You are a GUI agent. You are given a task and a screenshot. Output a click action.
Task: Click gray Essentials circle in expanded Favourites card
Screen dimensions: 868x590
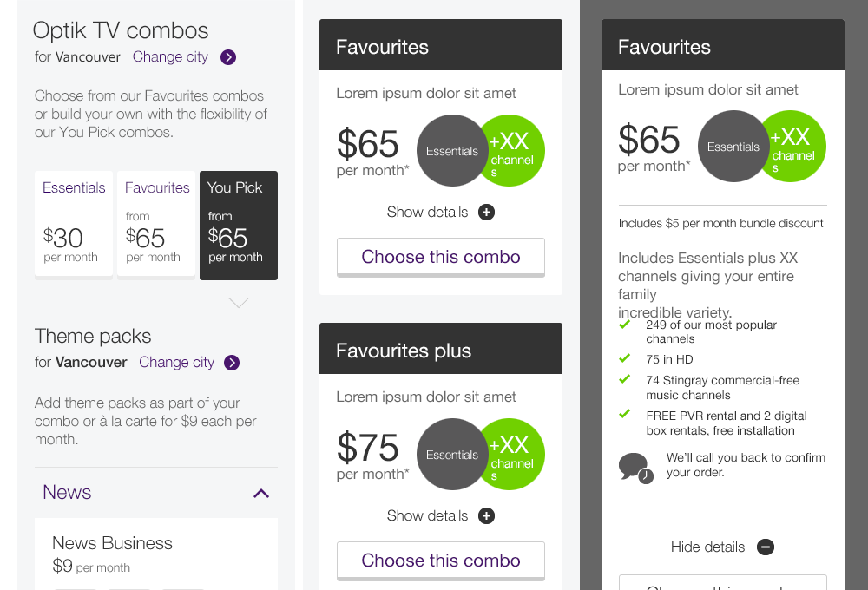(x=732, y=147)
